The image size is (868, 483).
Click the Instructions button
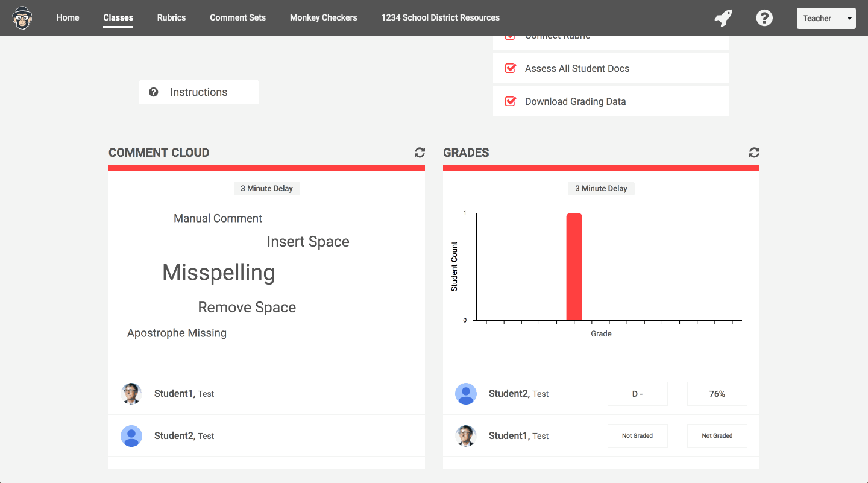199,92
